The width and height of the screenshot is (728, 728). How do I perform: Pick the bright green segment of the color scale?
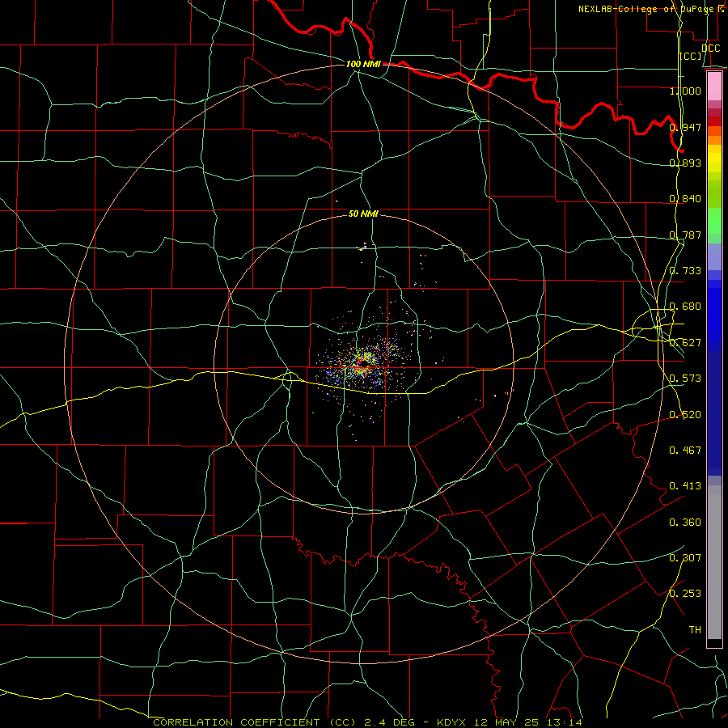[x=714, y=221]
